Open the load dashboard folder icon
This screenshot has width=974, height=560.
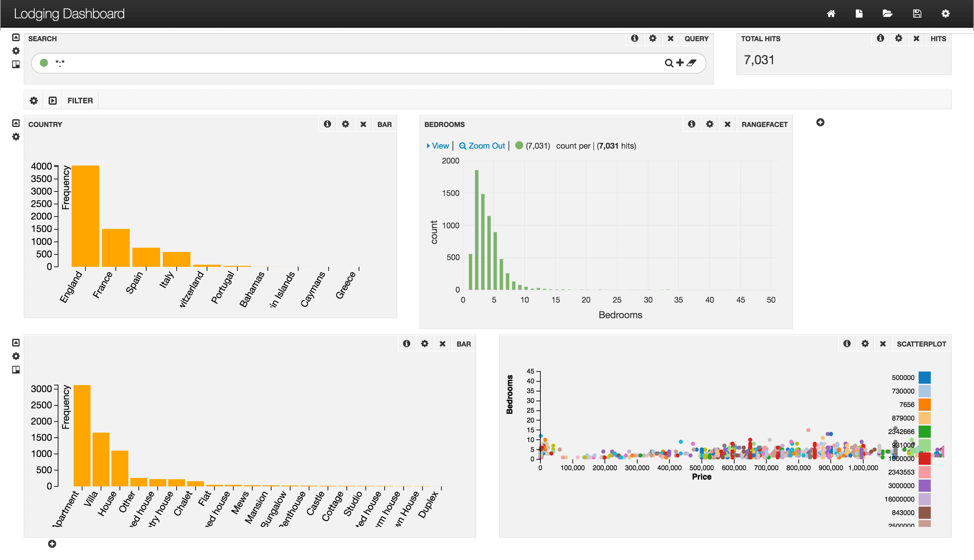888,14
